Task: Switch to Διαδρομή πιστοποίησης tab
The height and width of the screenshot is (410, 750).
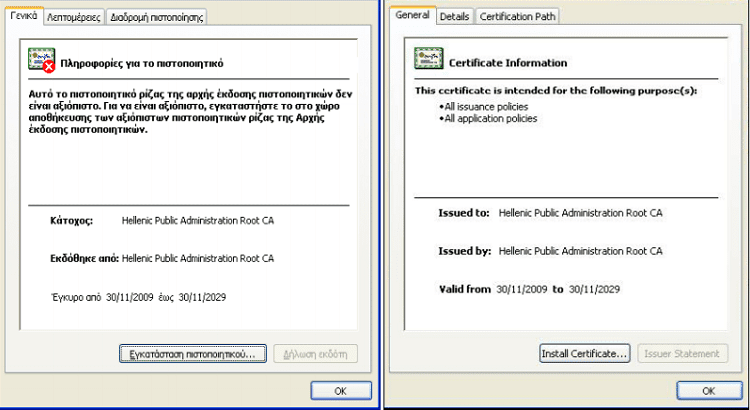Action: pyautogui.click(x=156, y=17)
